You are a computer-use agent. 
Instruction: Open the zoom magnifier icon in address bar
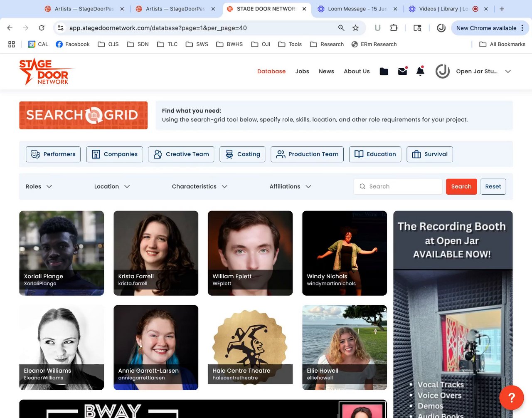coord(341,28)
